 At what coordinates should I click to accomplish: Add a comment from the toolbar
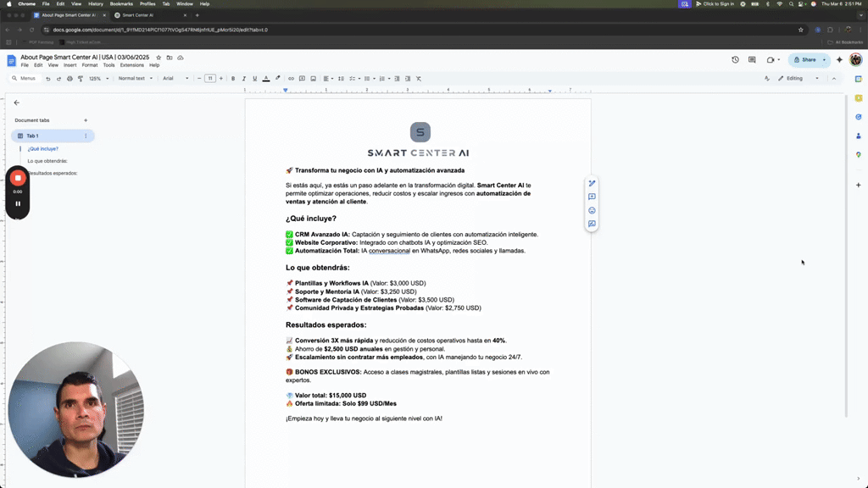[x=302, y=79]
